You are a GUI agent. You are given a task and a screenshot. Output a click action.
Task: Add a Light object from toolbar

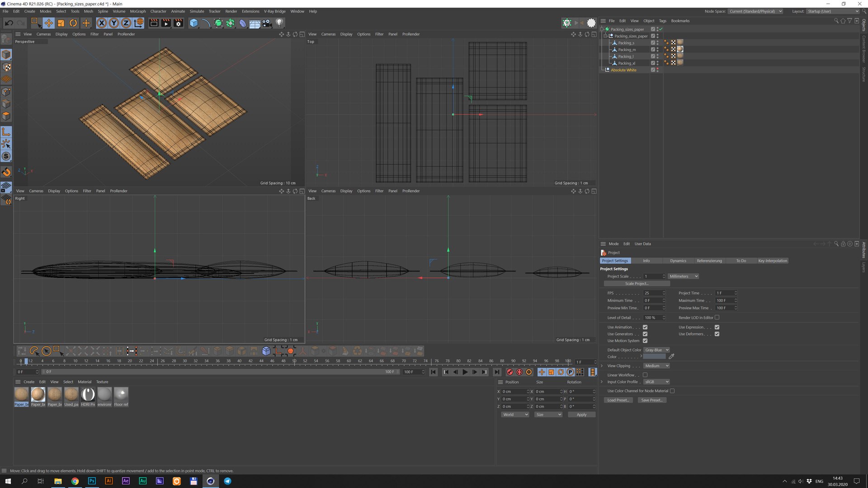coord(279,23)
